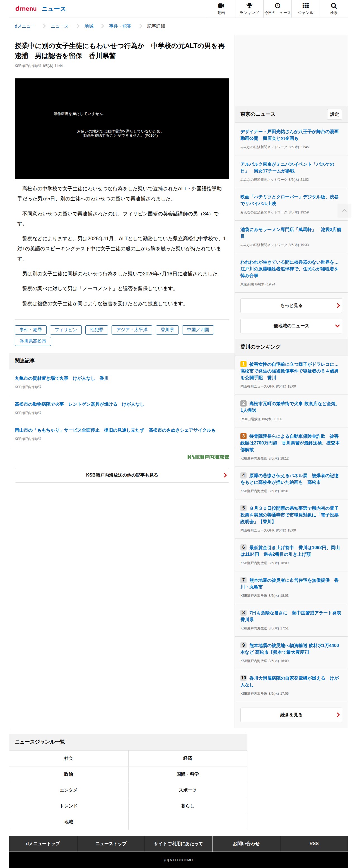The width and height of the screenshot is (357, 868).
Task: Click footer RSS link
Action: (x=314, y=843)
